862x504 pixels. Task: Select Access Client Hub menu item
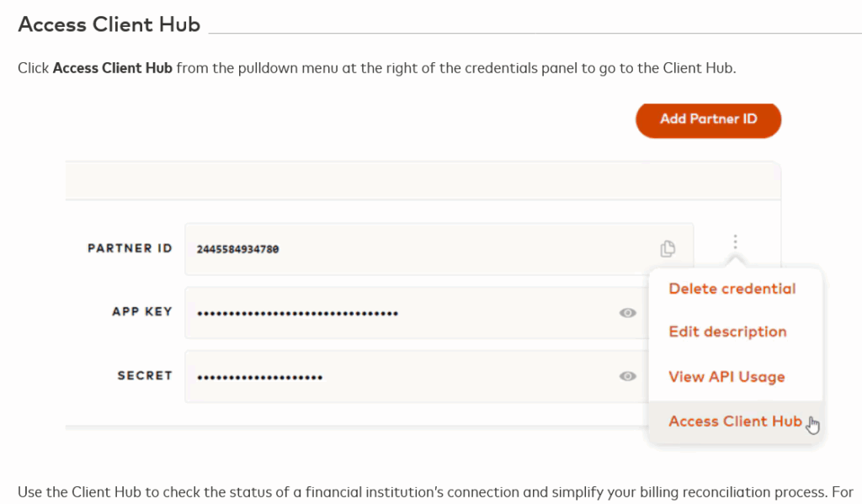(734, 422)
